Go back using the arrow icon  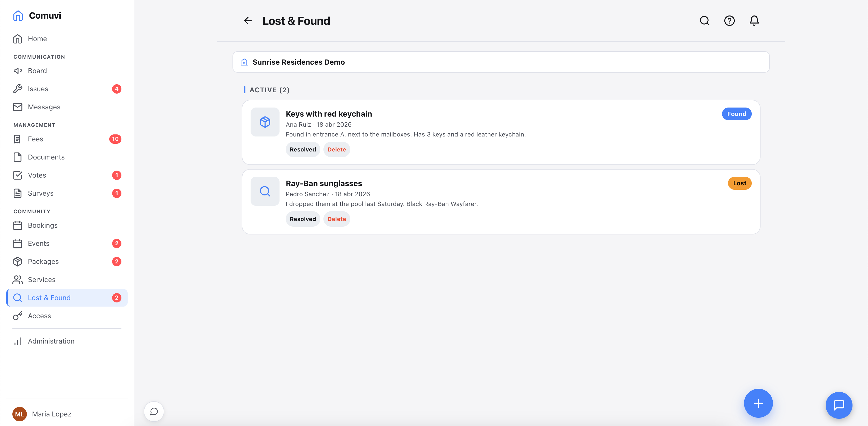(248, 21)
